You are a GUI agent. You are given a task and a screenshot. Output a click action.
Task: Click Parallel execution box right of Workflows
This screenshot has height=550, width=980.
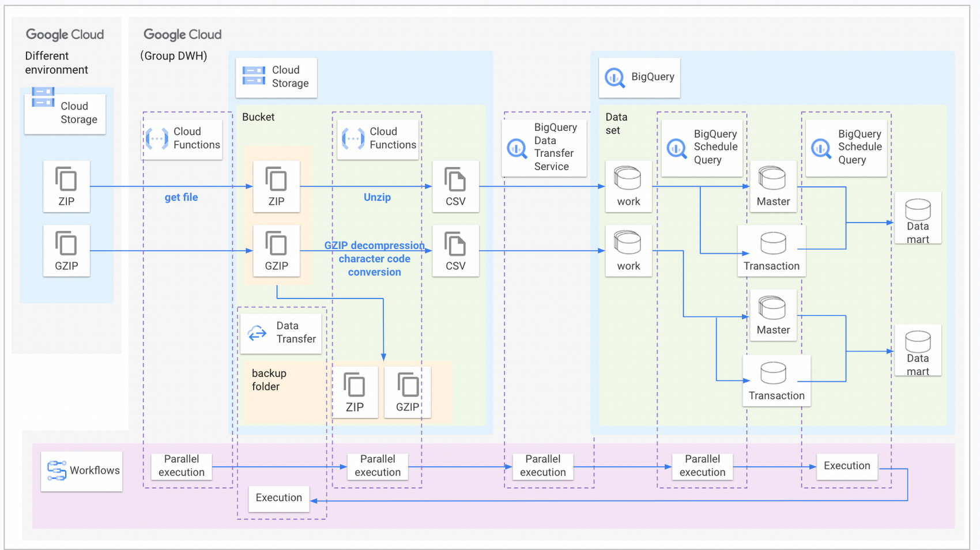pos(182,466)
